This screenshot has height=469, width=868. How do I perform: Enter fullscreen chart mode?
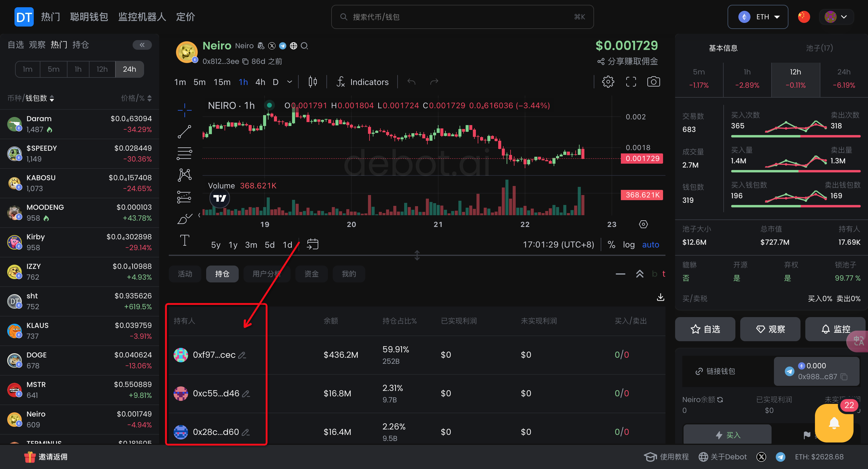(631, 82)
